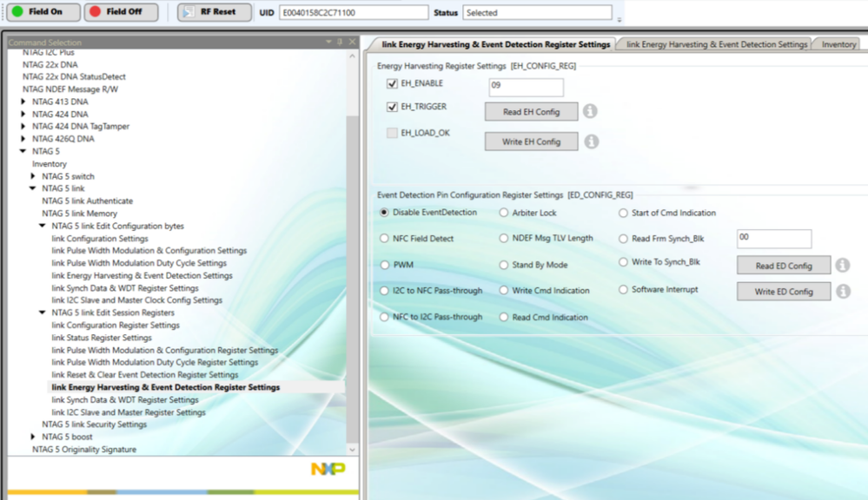This screenshot has height=500, width=868.
Task: Open link Status Register Settings
Action: pyautogui.click(x=102, y=338)
